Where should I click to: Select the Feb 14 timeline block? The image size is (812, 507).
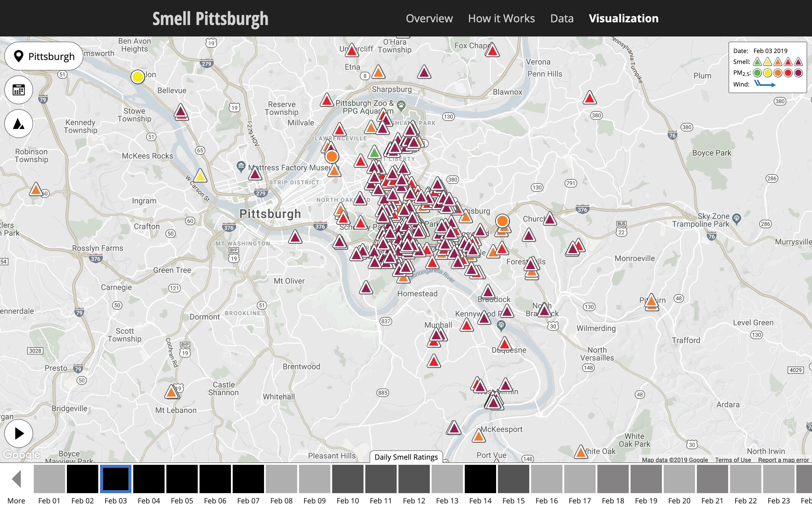(480, 478)
